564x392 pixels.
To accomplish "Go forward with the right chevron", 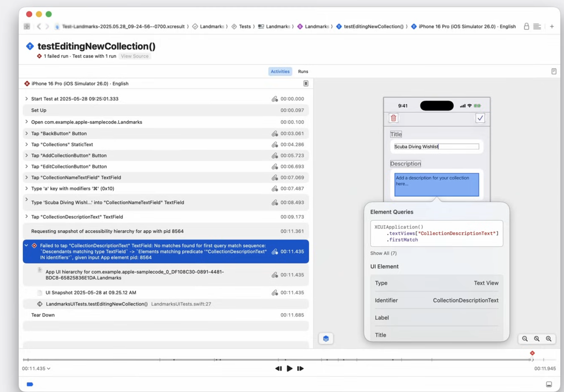I will click(x=47, y=27).
